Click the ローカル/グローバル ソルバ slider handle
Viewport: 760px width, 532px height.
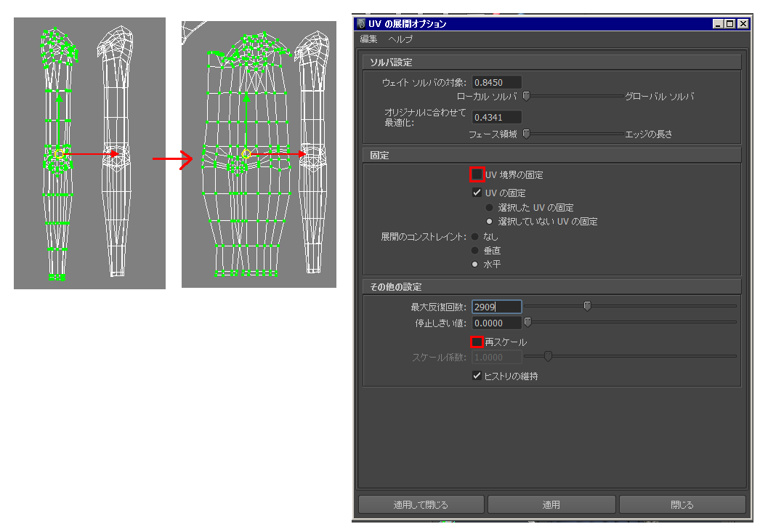point(526,96)
